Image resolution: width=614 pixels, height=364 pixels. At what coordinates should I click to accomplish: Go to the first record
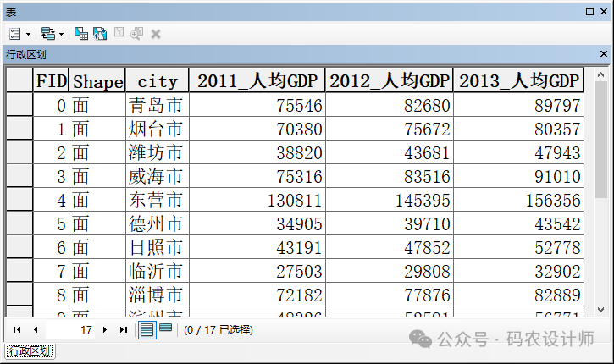pos(17,329)
